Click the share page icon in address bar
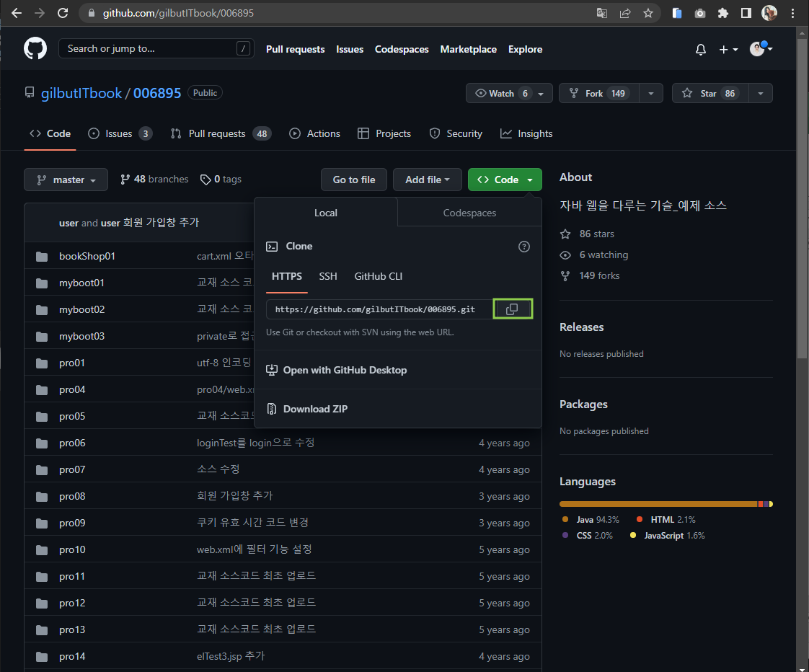Screen dimensions: 809x672 (625, 14)
